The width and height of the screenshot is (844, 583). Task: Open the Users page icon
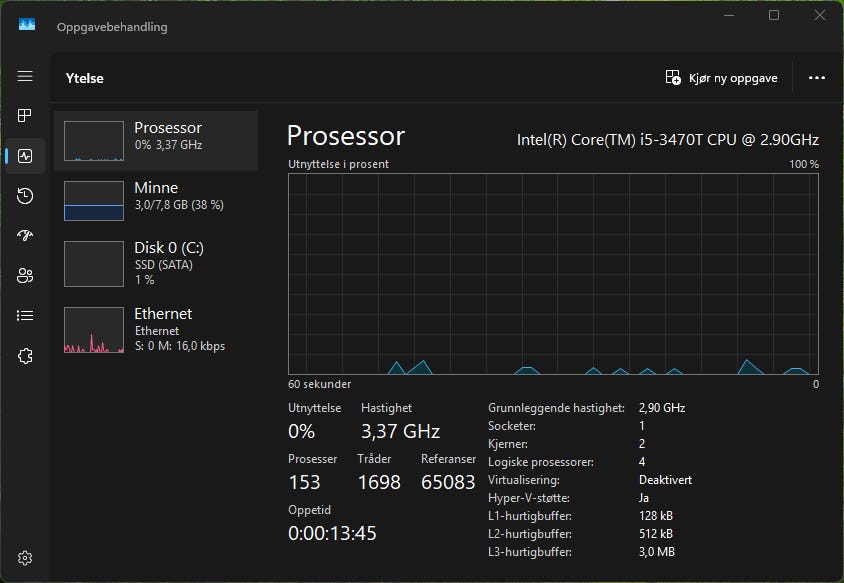click(25, 276)
